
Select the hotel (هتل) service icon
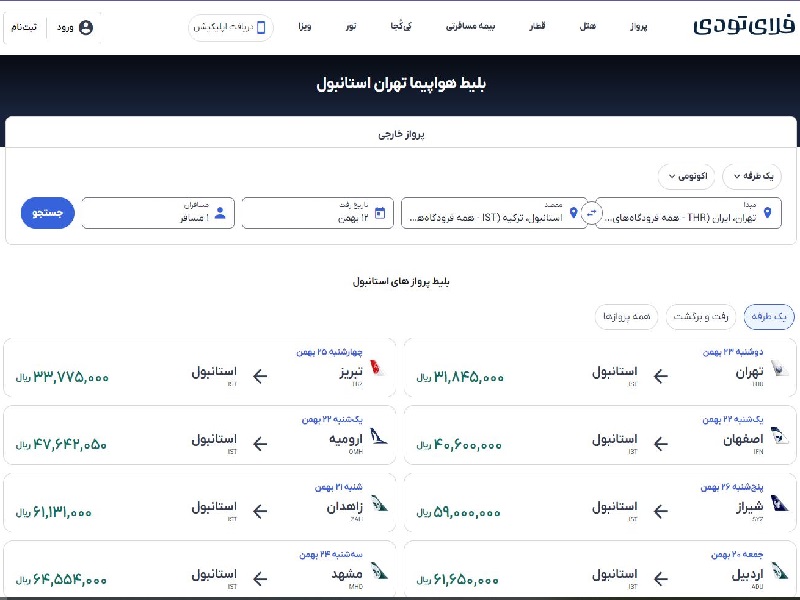click(x=588, y=27)
